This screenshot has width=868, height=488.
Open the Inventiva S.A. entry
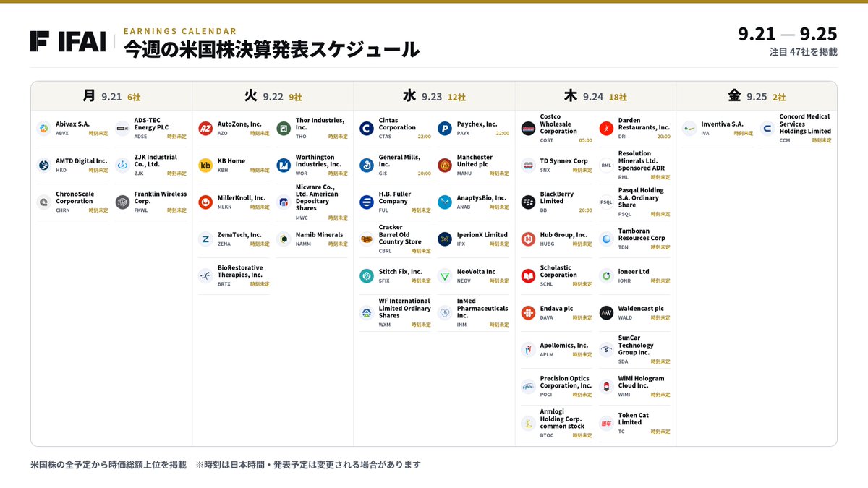point(718,128)
